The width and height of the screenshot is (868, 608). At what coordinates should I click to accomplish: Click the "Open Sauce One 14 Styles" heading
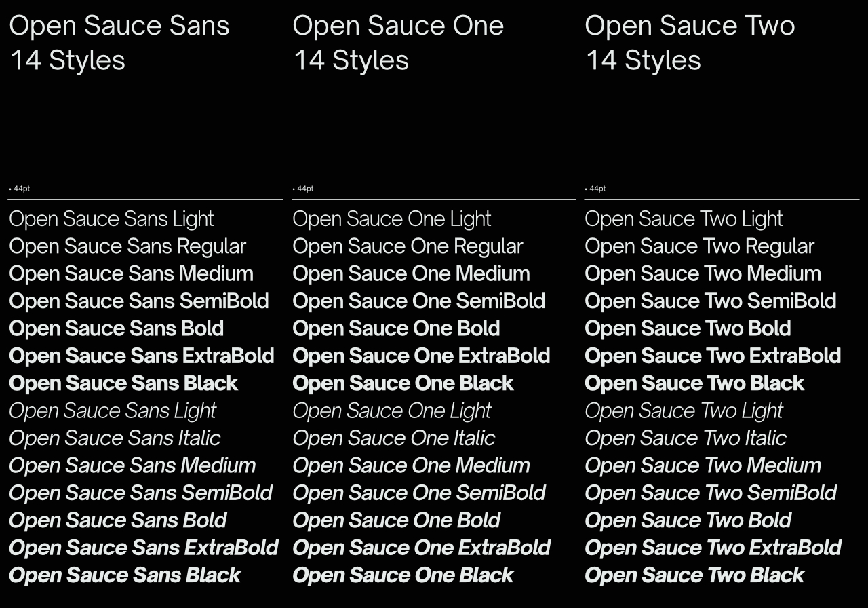[398, 43]
